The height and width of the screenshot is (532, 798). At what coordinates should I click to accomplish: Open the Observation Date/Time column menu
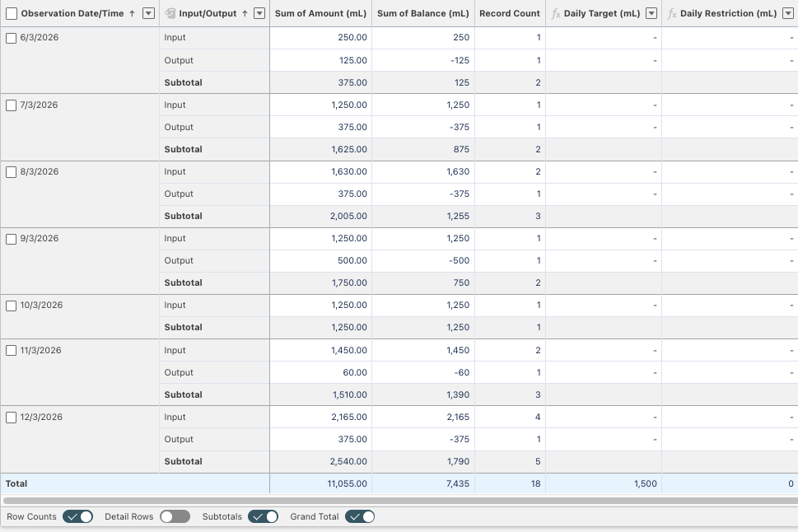point(147,13)
